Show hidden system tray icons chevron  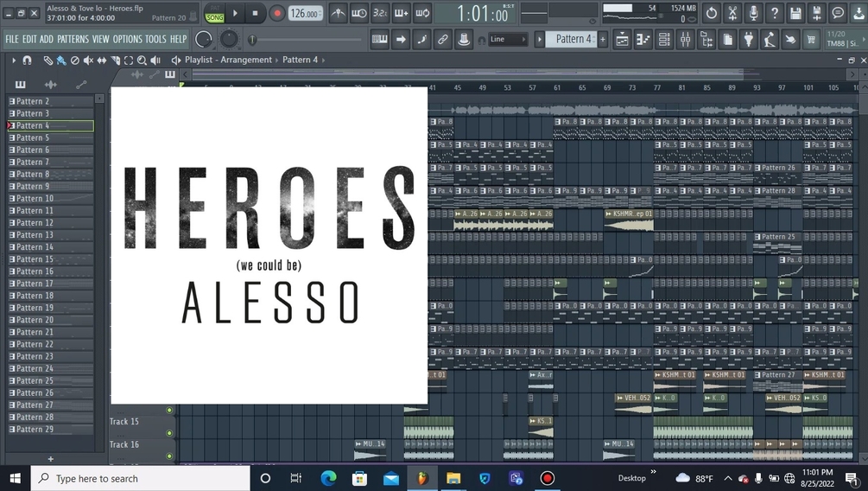click(x=728, y=478)
